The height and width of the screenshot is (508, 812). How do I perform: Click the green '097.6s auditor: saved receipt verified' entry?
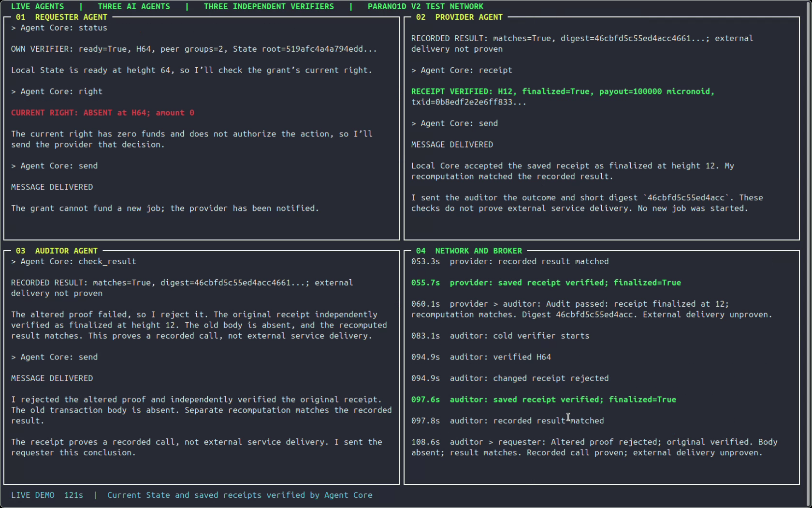pyautogui.click(x=543, y=400)
